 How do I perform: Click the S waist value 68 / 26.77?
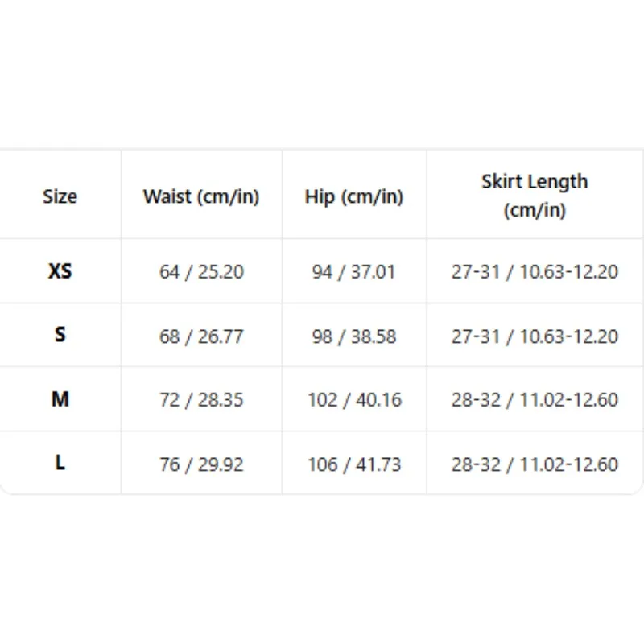(x=201, y=336)
